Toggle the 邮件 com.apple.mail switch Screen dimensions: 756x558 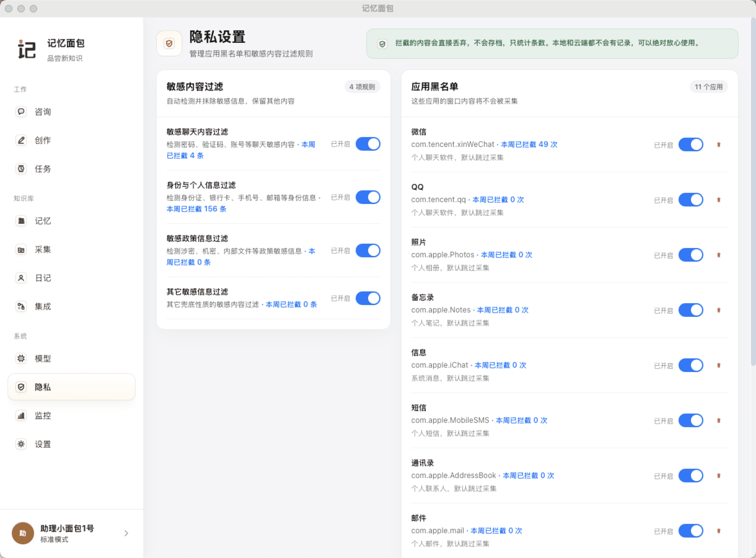tap(691, 531)
